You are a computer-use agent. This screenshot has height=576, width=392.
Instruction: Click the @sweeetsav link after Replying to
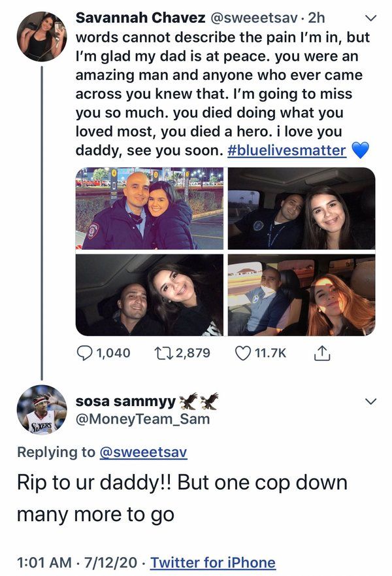(x=142, y=451)
